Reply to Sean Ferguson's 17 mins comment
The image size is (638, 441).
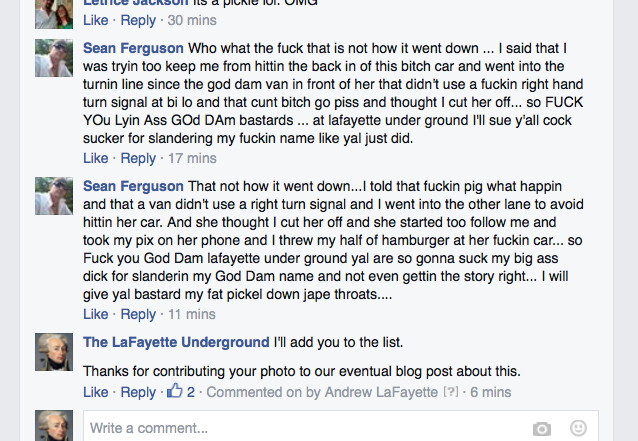tap(138, 158)
